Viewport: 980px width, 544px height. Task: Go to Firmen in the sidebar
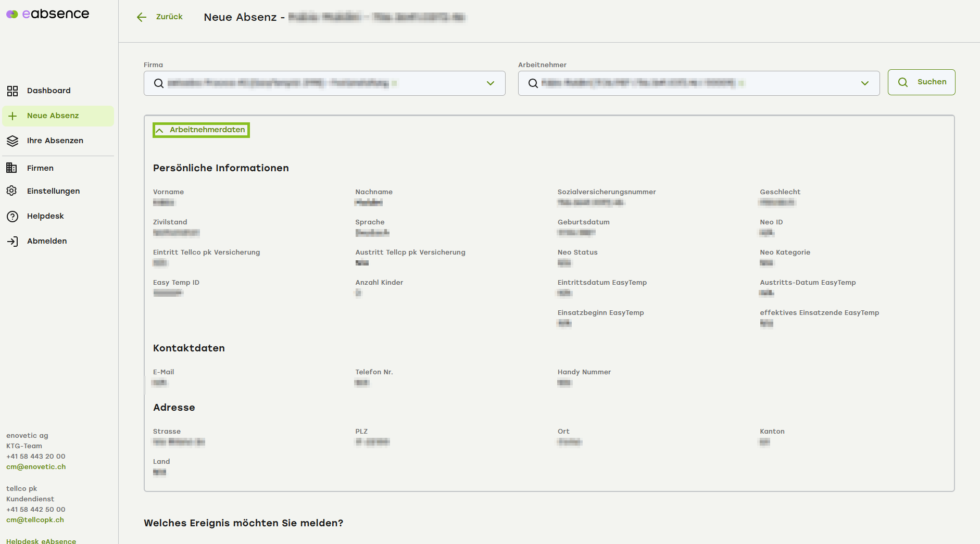point(40,168)
